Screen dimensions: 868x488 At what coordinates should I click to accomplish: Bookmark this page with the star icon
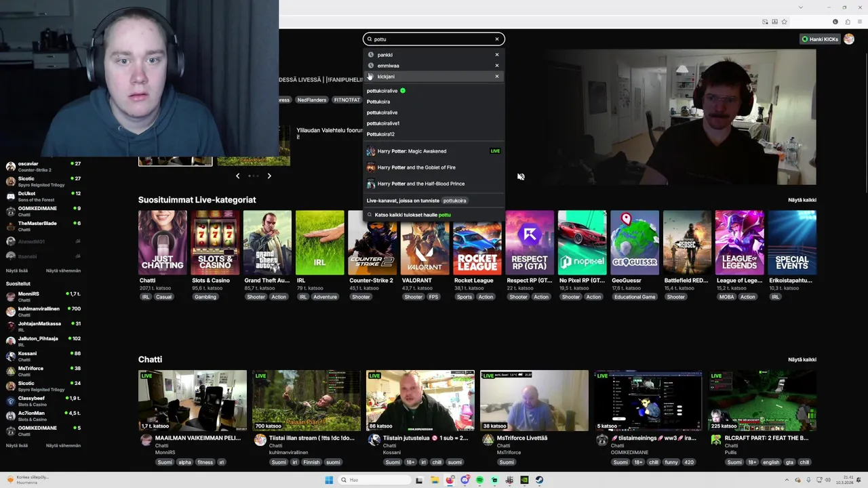point(784,22)
